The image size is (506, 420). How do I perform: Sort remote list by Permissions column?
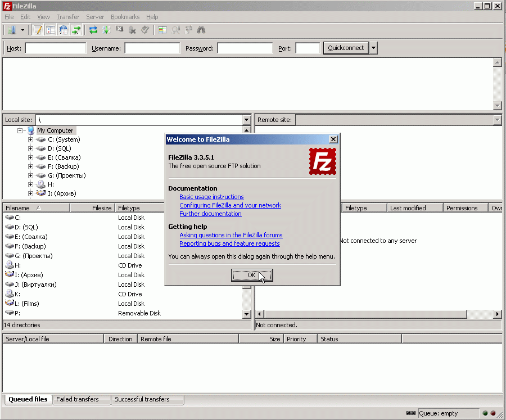click(x=466, y=208)
